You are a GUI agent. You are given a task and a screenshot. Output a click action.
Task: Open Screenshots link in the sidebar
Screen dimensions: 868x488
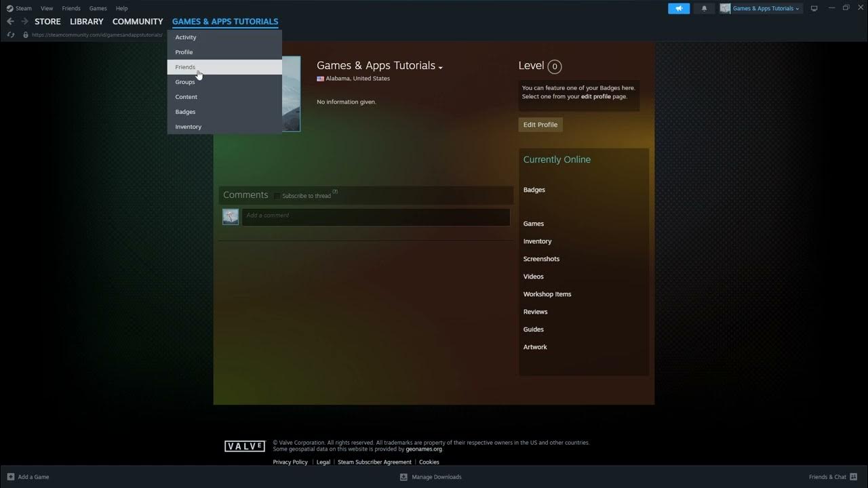point(542,259)
